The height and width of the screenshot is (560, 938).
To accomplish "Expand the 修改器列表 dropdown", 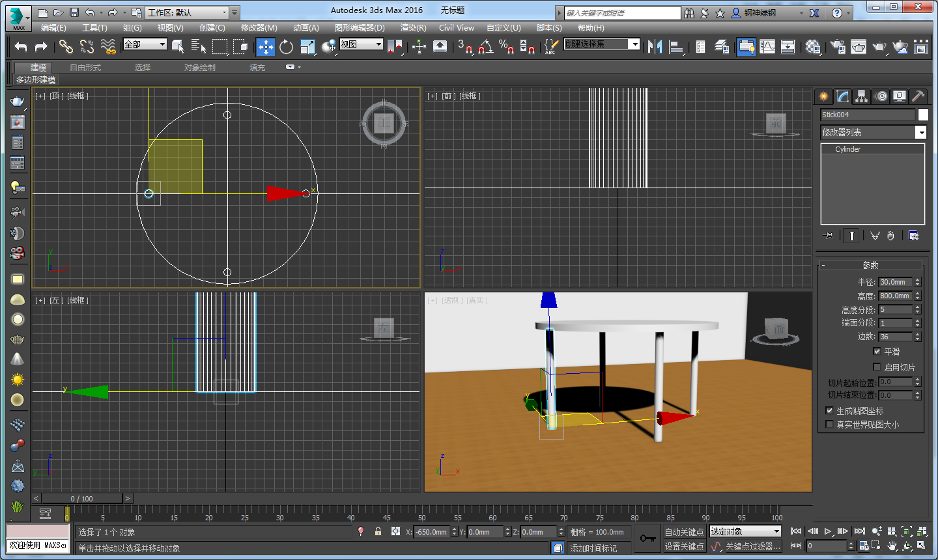I will click(x=920, y=132).
